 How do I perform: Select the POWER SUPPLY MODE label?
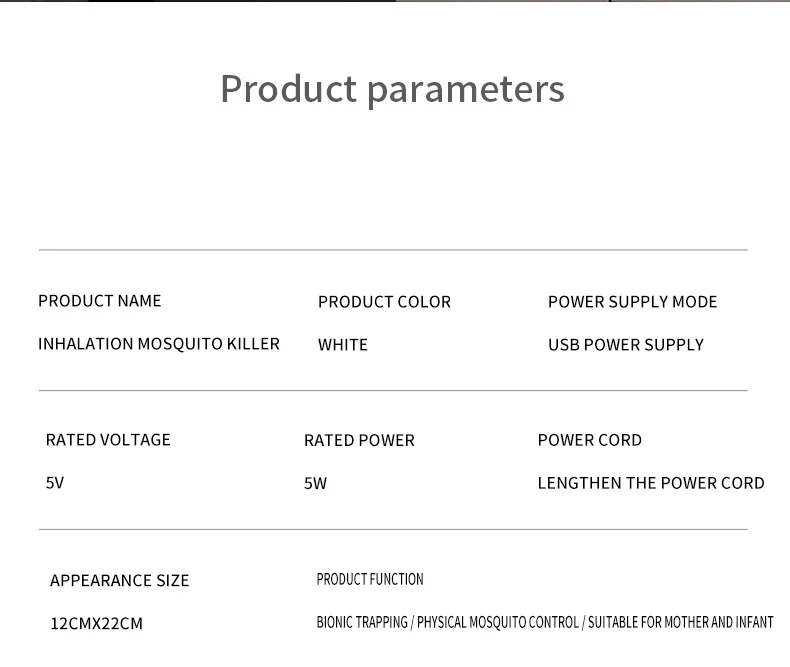[632, 302]
